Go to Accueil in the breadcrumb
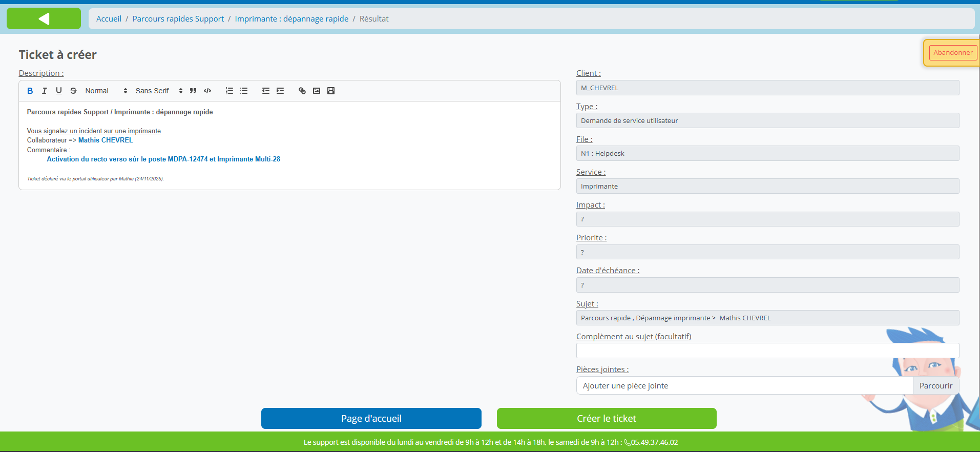The height and width of the screenshot is (452, 980). pos(109,19)
